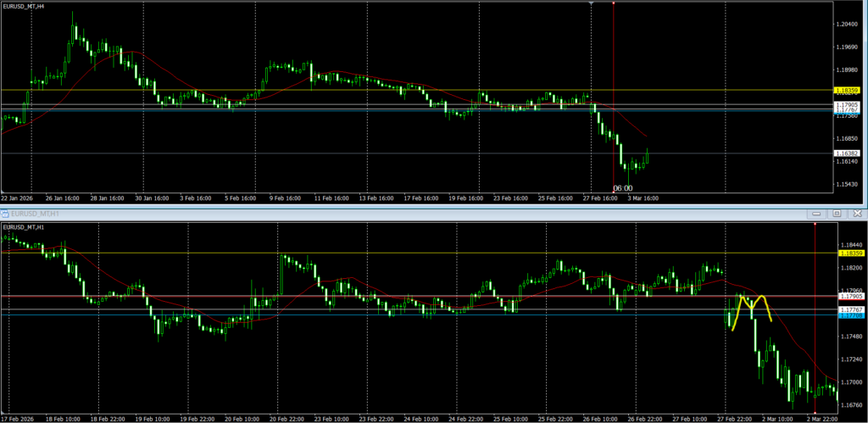The image size is (868, 423).
Task: Restore the EURUSD_MT,H1 chart window size
Action: coord(836,213)
